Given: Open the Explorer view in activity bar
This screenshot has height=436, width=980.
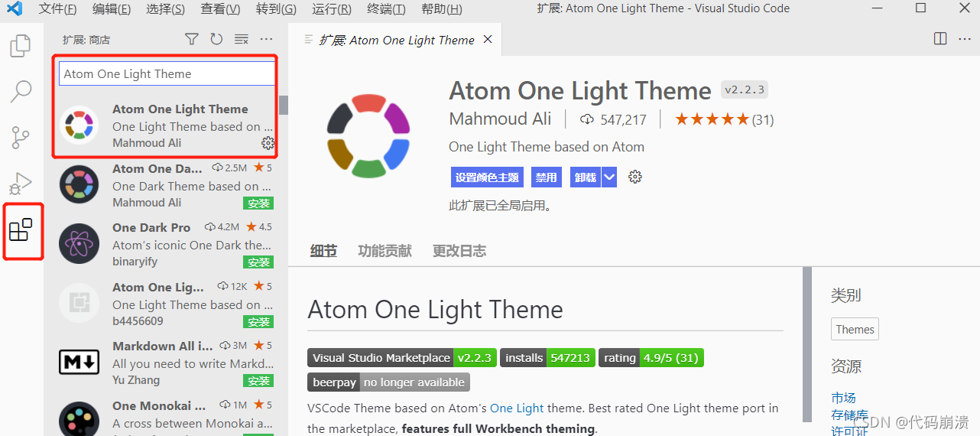Looking at the screenshot, I should 20,46.
